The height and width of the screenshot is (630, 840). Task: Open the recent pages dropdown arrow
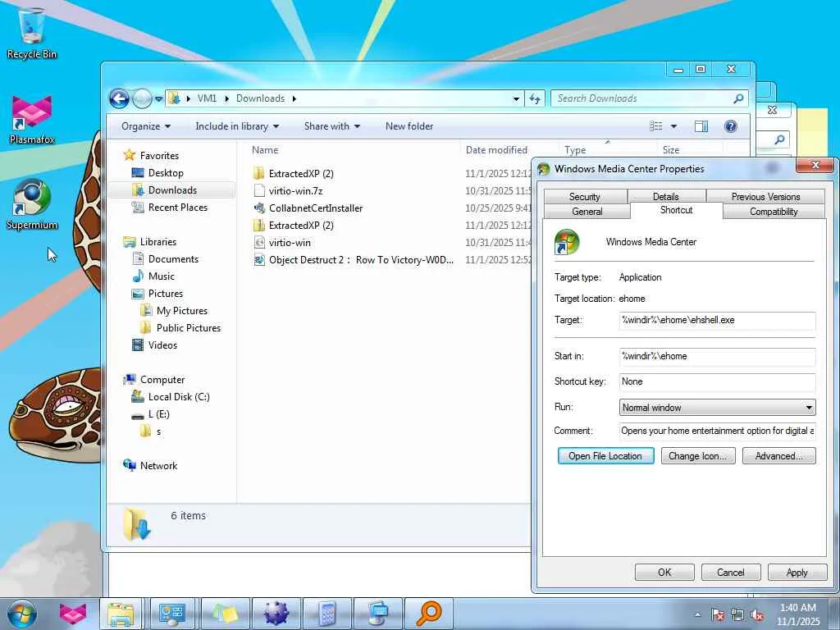158,99
